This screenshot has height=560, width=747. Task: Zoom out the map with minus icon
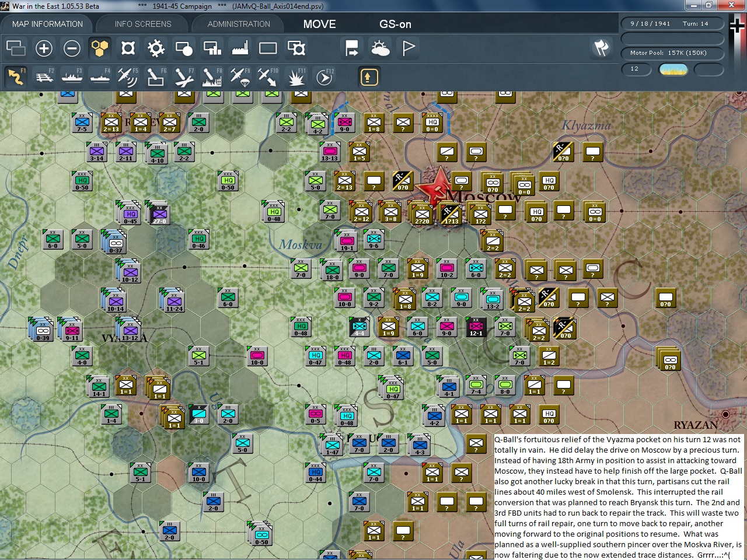pos(72,48)
